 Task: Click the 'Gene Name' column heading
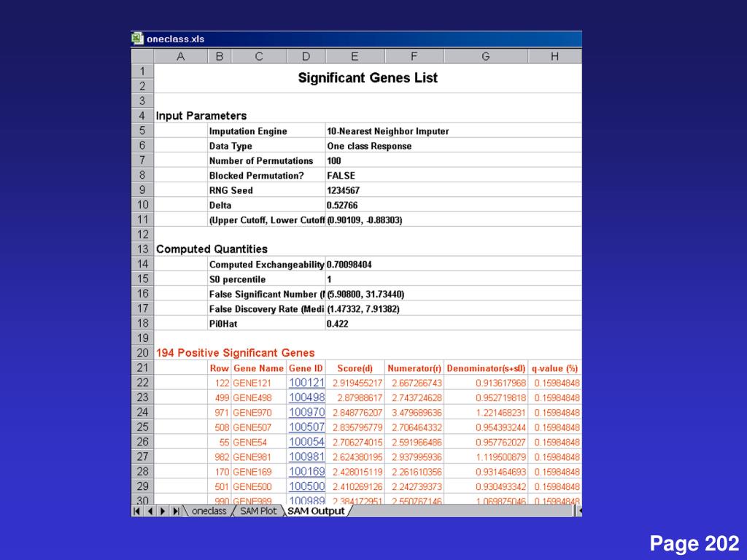click(259, 368)
